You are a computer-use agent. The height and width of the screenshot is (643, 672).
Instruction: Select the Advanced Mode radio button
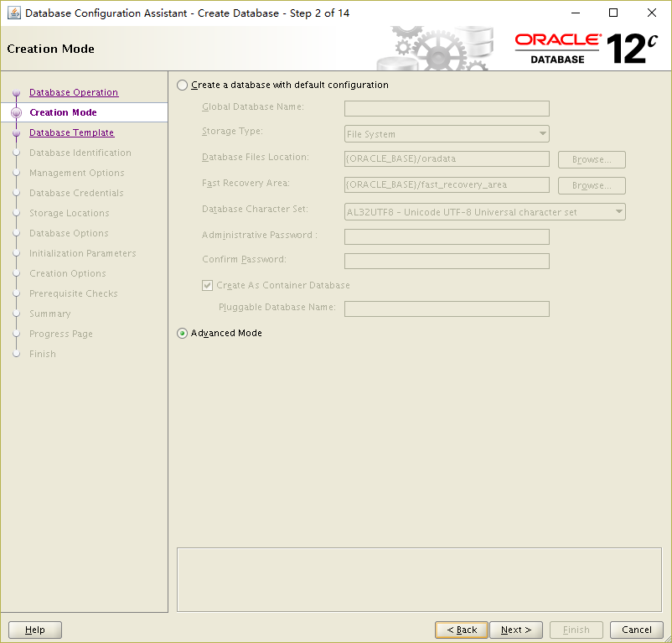(182, 333)
